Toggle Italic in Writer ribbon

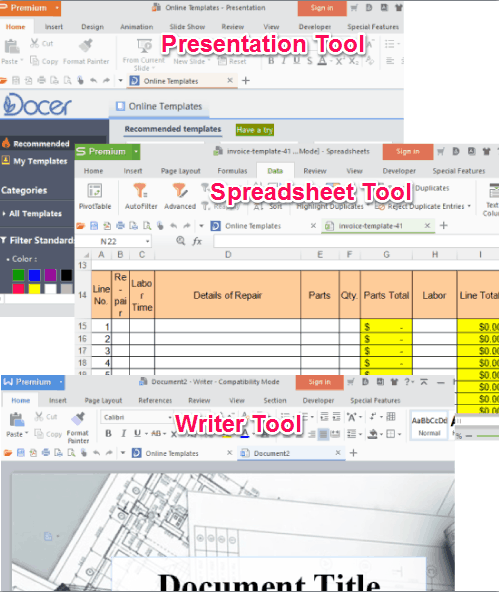click(x=123, y=433)
